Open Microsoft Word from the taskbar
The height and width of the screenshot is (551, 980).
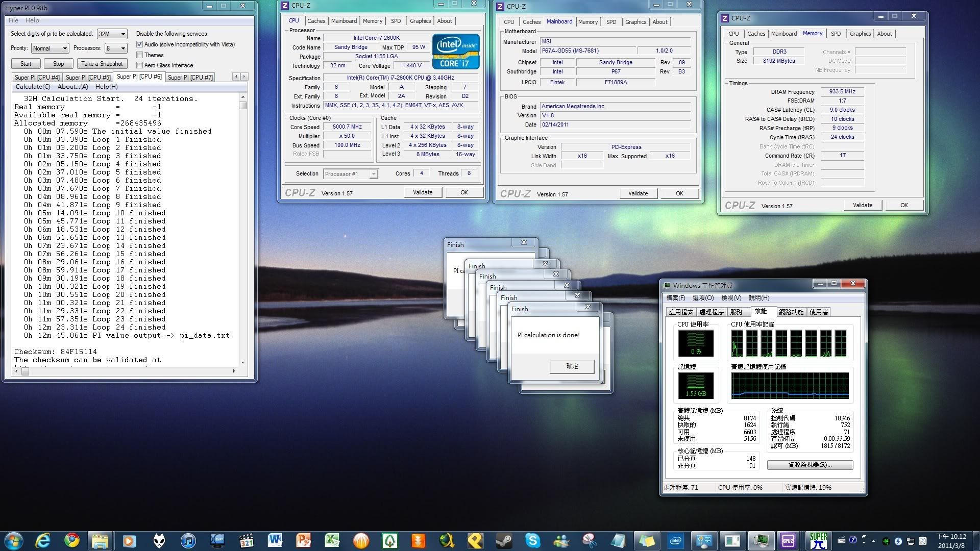[275, 540]
